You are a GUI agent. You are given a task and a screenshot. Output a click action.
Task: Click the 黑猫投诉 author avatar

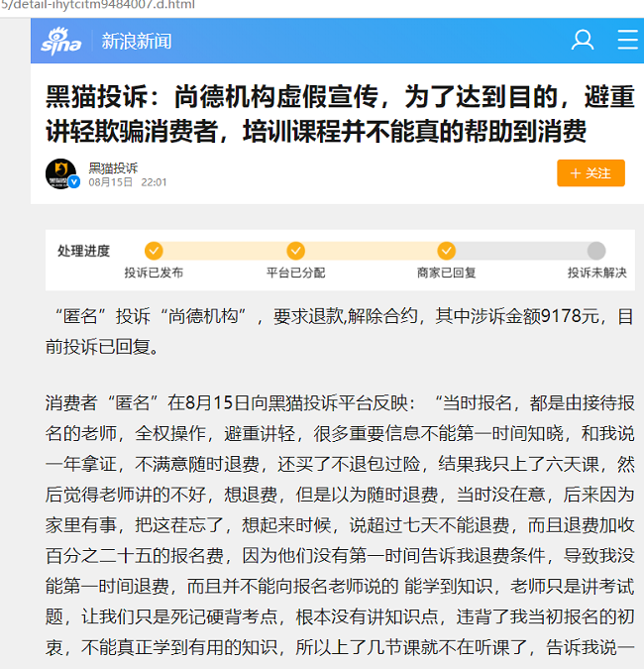[61, 173]
